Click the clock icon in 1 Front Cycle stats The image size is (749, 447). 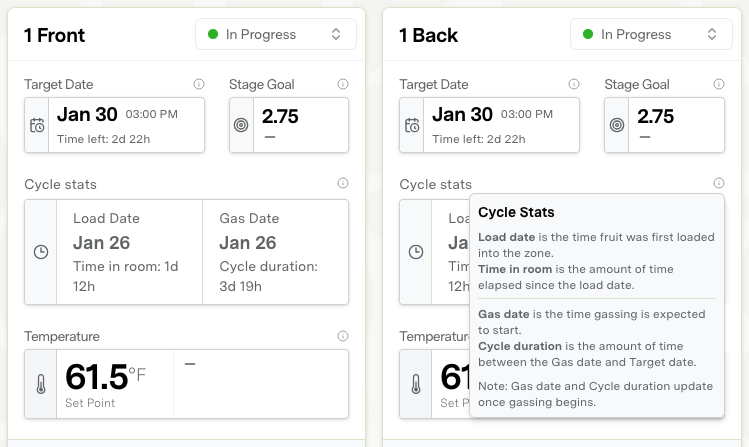click(40, 252)
